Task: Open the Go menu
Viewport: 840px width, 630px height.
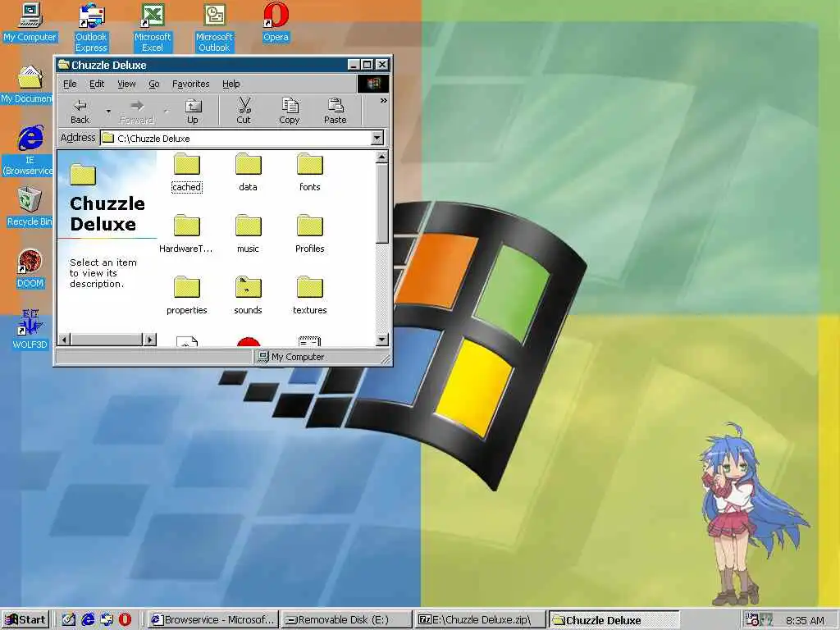Action: click(153, 84)
